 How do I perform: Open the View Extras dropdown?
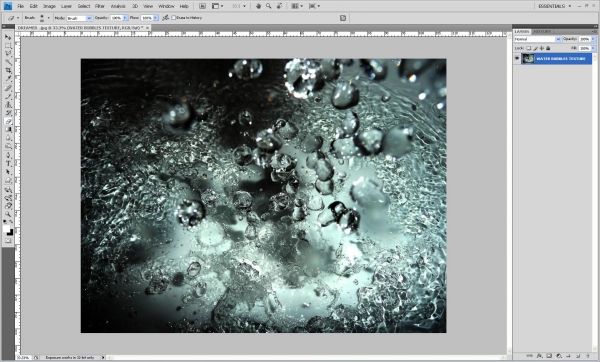click(217, 6)
